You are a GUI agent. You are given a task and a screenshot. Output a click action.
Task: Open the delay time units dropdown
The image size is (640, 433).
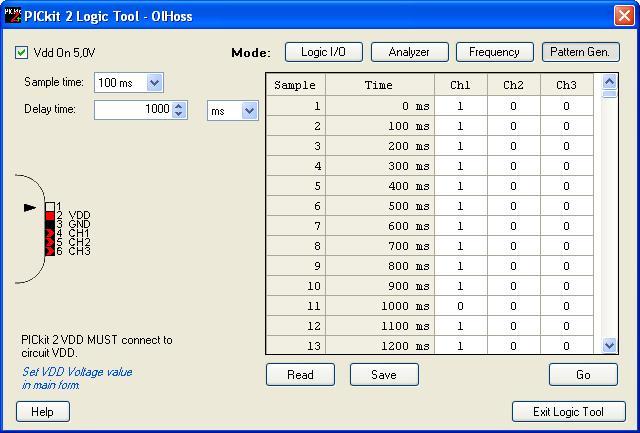tap(250, 111)
